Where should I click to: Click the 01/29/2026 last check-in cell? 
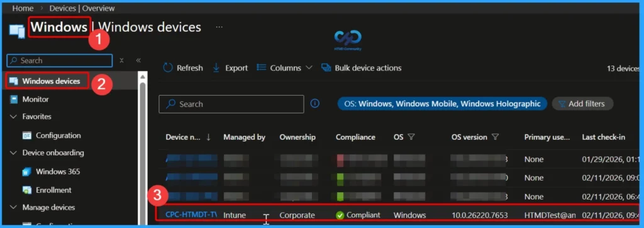611,159
